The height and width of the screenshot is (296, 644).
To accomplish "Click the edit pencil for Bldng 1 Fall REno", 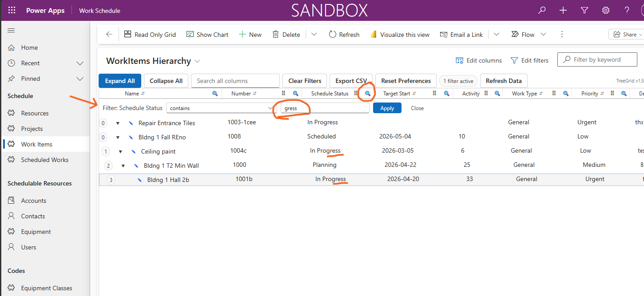I will tap(131, 138).
